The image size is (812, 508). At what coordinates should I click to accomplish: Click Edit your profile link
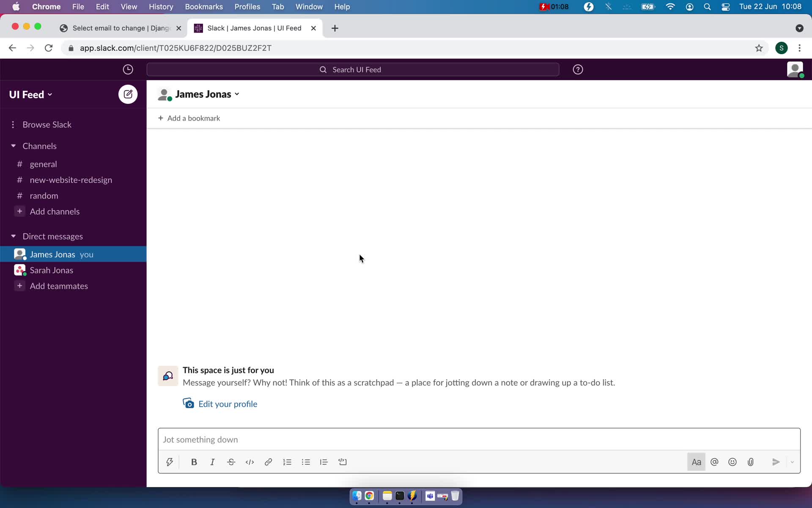tap(228, 403)
